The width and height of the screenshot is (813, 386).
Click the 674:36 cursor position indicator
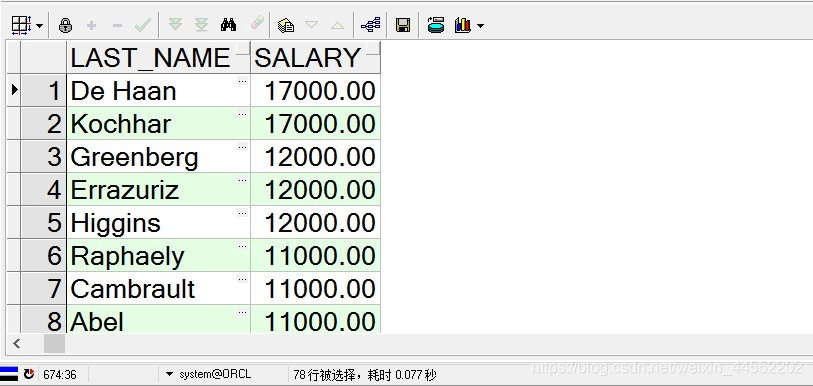pos(60,375)
